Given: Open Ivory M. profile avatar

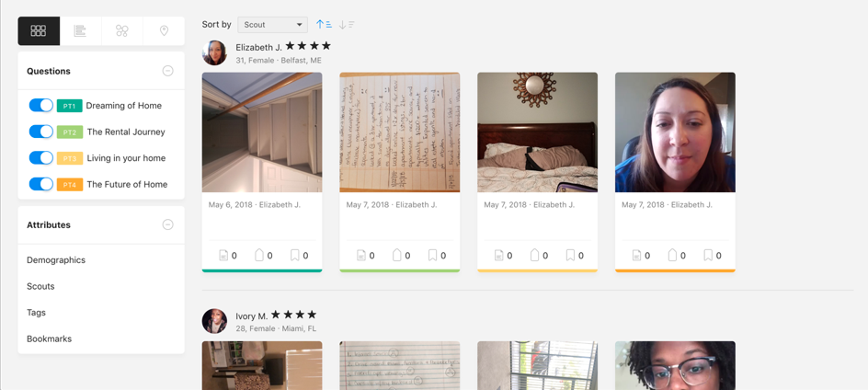Looking at the screenshot, I should [214, 321].
